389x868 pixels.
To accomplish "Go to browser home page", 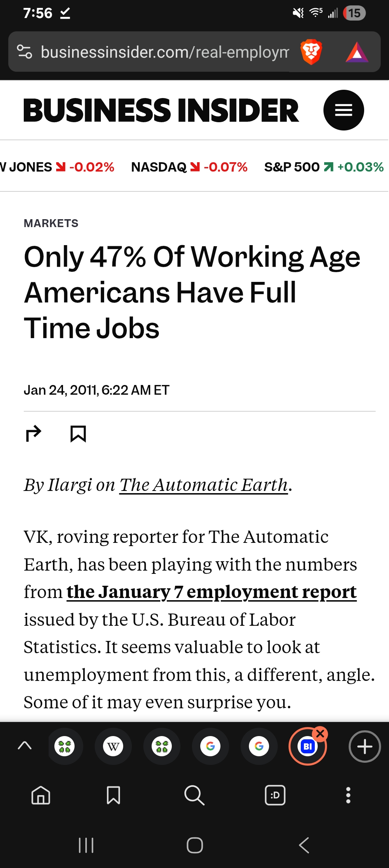I will pyautogui.click(x=41, y=795).
